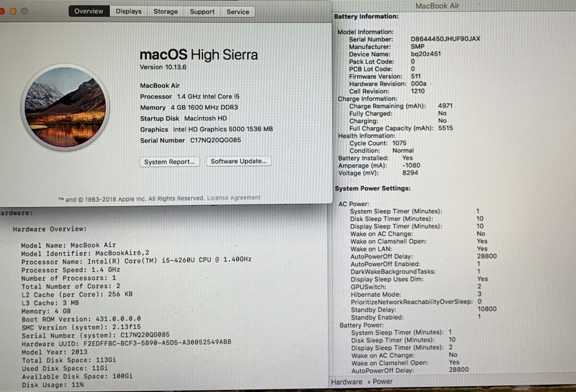The height and width of the screenshot is (392, 576).
Task: Open the Storage tab
Action: (166, 11)
